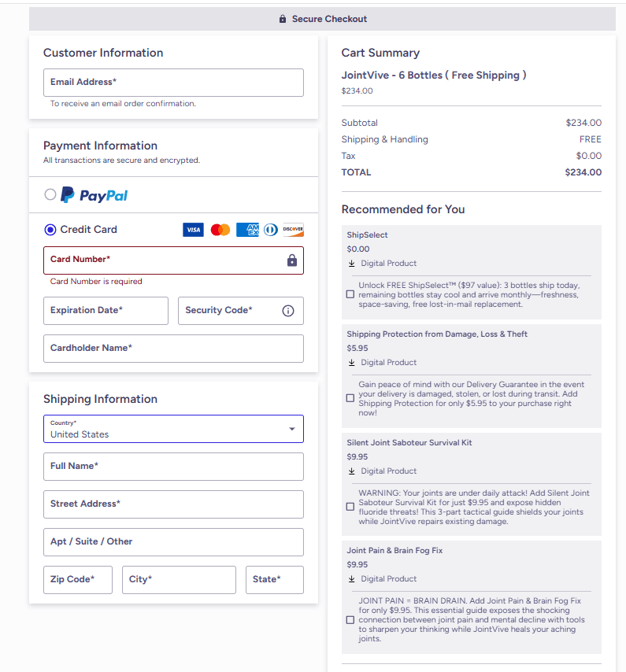Click the download icon beside ShipSelect
Image resolution: width=626 pixels, height=672 pixels.
tap(350, 263)
